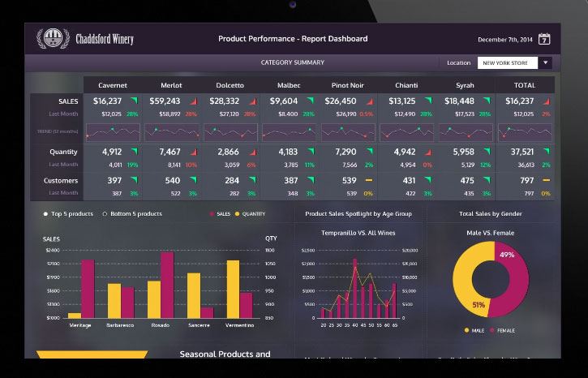Click the Rosado magenta sales bar

[167, 285]
